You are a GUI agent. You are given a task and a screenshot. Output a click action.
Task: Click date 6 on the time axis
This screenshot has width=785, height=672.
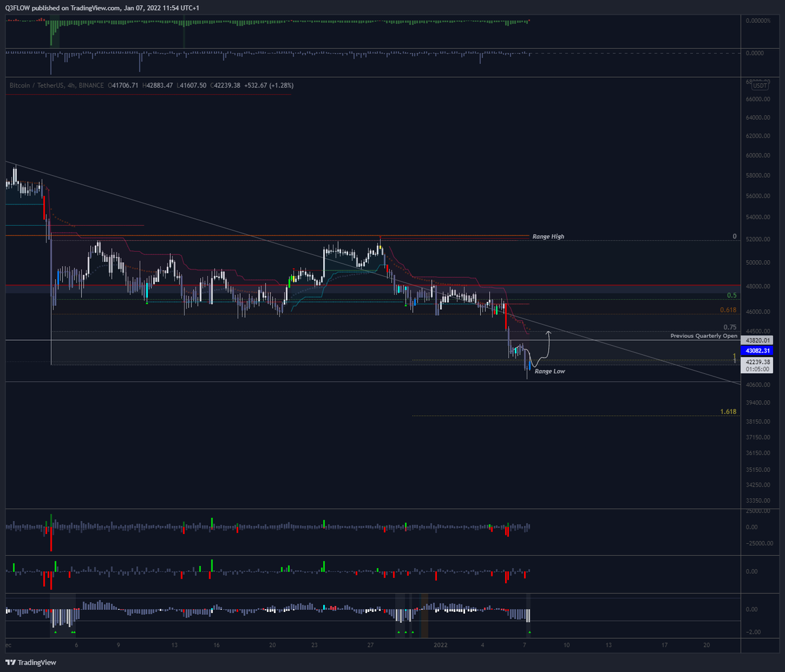pyautogui.click(x=77, y=645)
